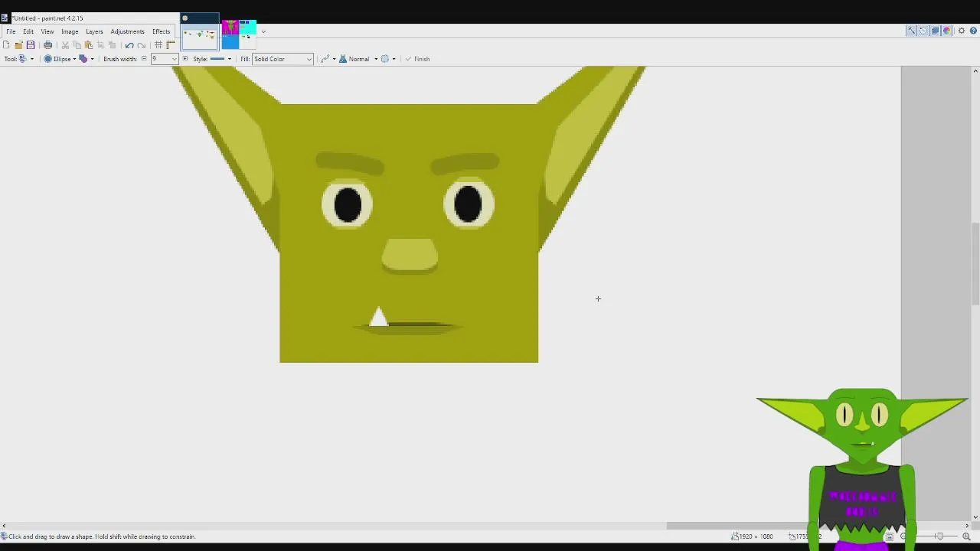980x551 pixels.
Task: Click the Open file folder icon
Action: [18, 45]
